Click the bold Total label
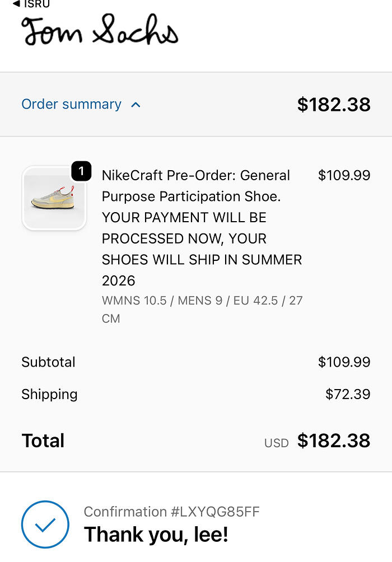The width and height of the screenshot is (392, 562). click(43, 441)
